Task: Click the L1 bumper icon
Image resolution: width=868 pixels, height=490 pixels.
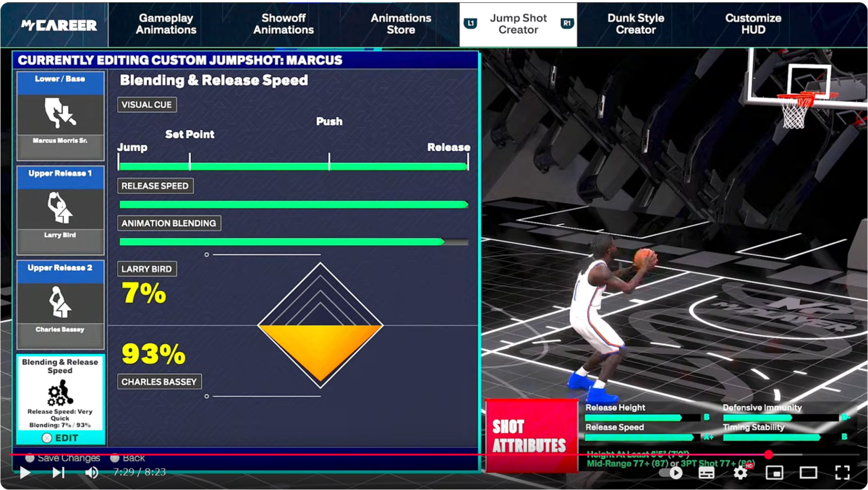Action: 471,24
